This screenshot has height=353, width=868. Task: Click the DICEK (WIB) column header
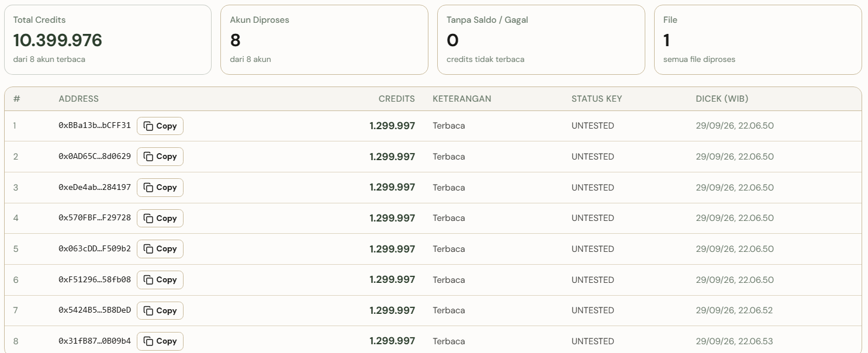tap(722, 99)
